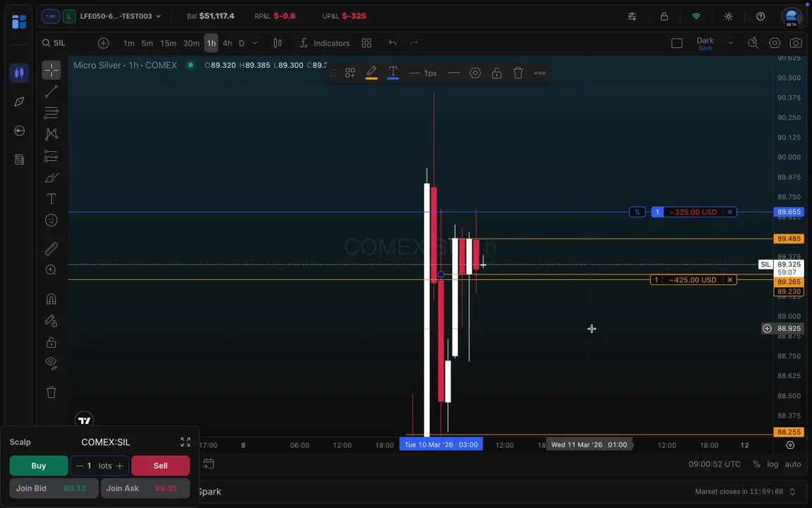Select the Text annotation tool

tap(51, 199)
